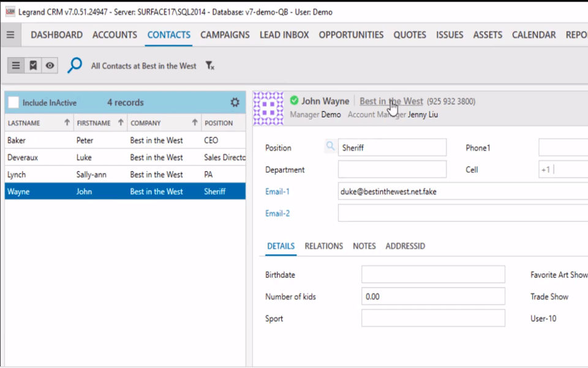
Task: Click All Contacts at Best in the West
Action: pos(143,66)
